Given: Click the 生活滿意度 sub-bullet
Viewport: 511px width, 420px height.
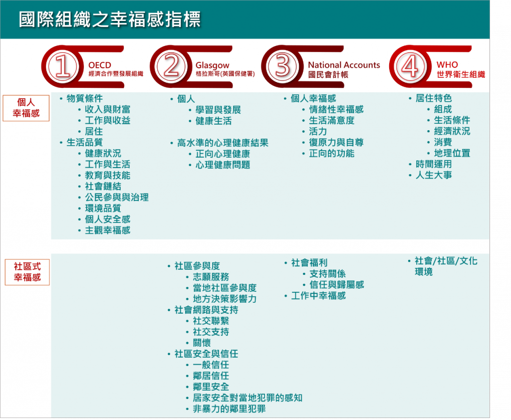Looking at the screenshot, I should (x=331, y=121).
